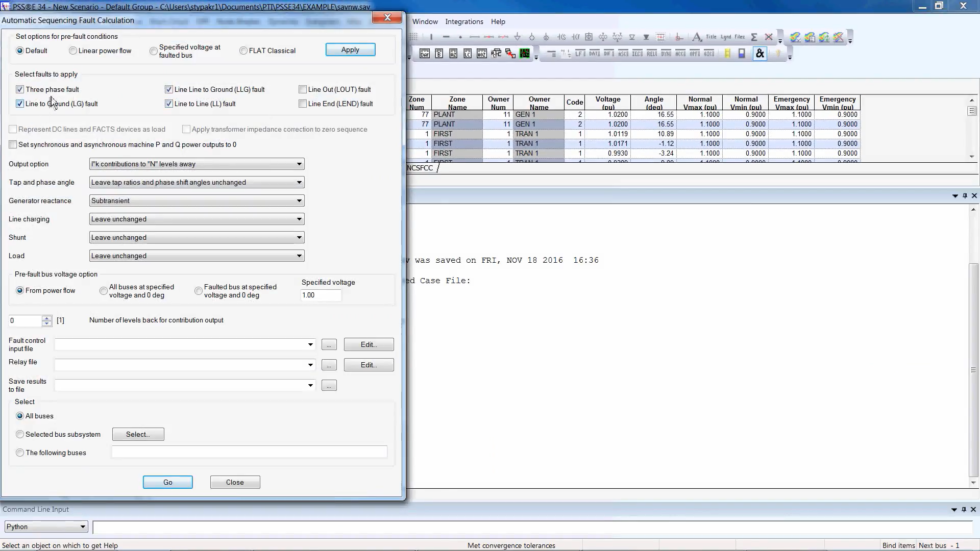The image size is (980, 551).
Task: Click the AZ area/zone report icon
Action: pyautogui.click(x=453, y=54)
